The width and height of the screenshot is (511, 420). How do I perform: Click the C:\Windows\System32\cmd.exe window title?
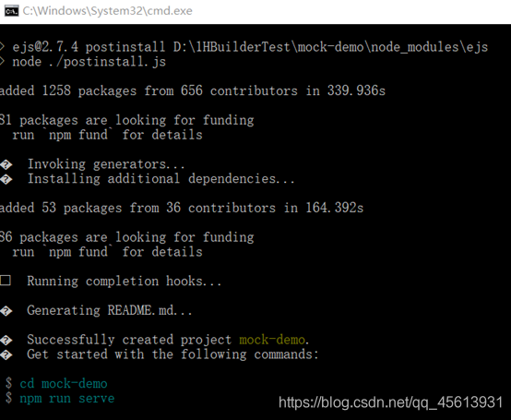tap(108, 11)
